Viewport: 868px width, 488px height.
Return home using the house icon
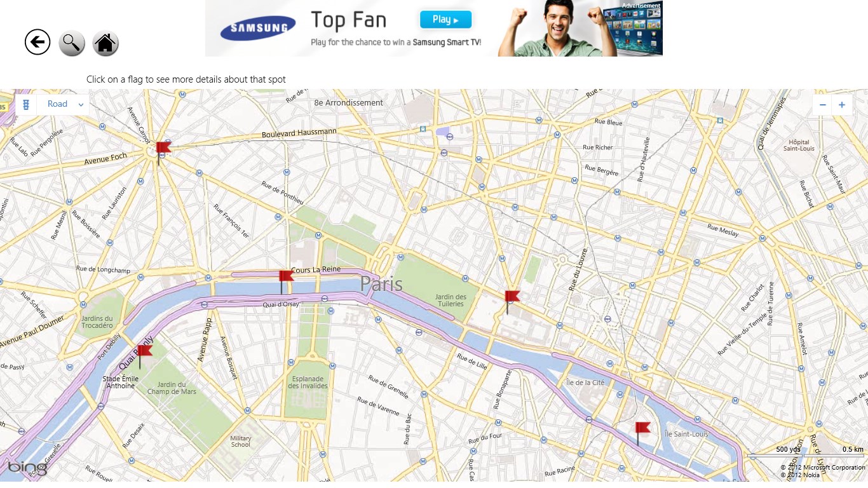coord(105,43)
